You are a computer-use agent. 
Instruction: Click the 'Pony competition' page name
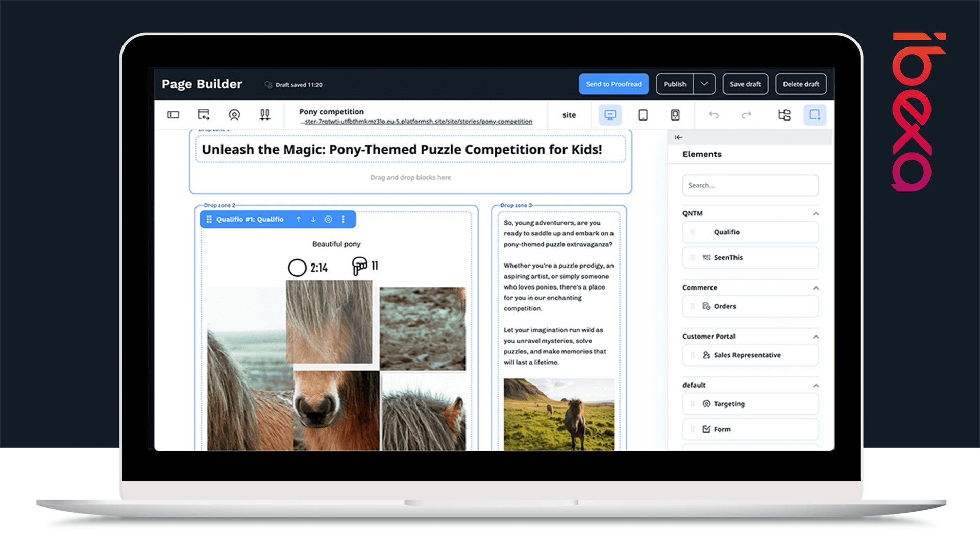click(x=331, y=112)
